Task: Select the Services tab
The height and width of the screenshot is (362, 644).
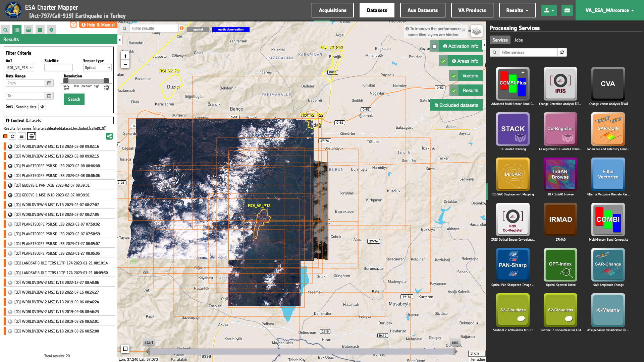Action: click(x=500, y=40)
